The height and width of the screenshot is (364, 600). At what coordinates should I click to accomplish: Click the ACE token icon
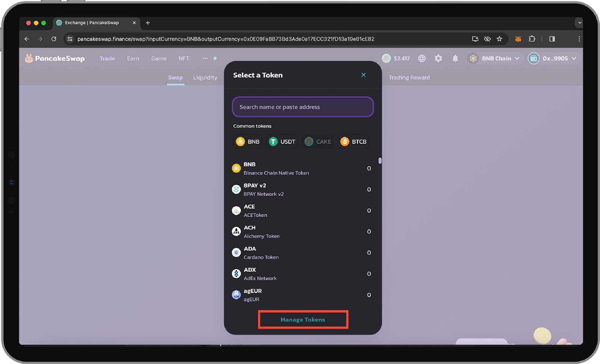pyautogui.click(x=236, y=210)
